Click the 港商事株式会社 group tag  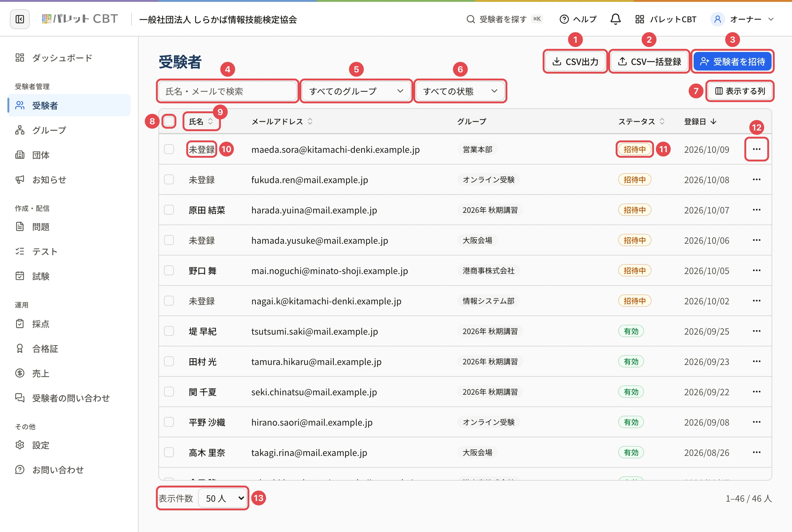tap(488, 270)
